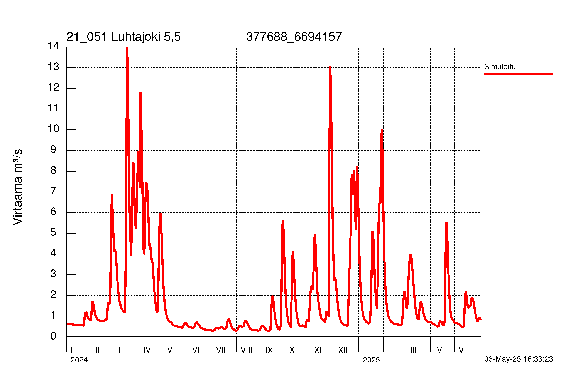
Task: Click the timestamp 03-May-25 16:33:23
Action: tap(519, 359)
